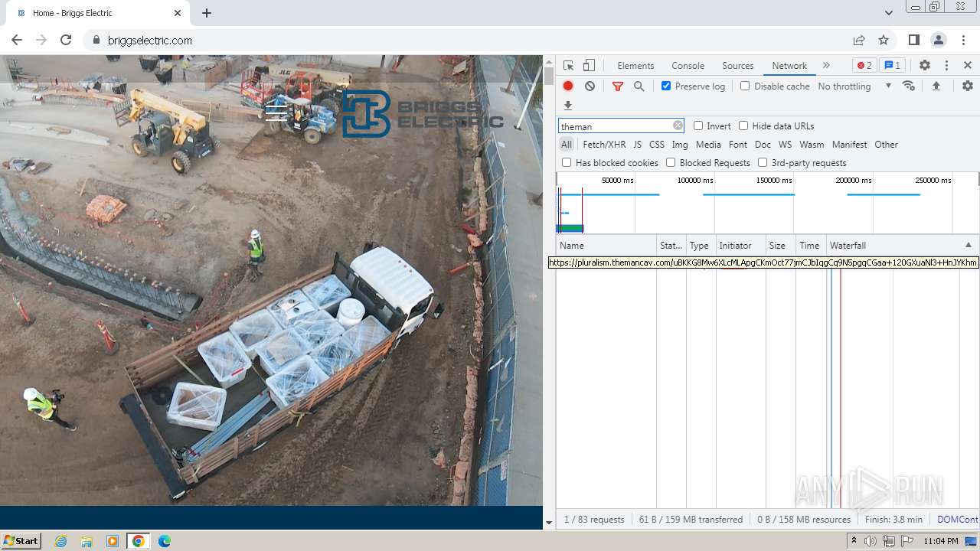Toggle the network filter funnel icon
Viewport: 980px width, 551px height.
618,86
